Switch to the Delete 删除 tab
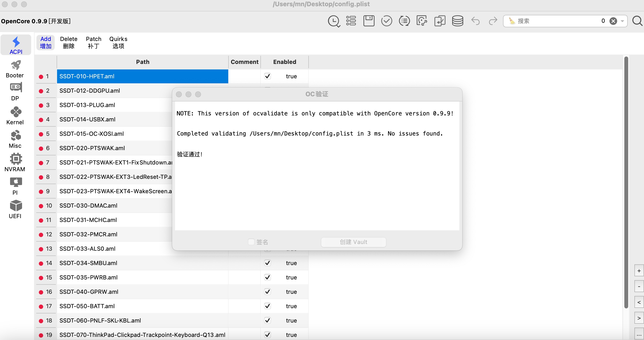The width and height of the screenshot is (644, 340). click(69, 42)
